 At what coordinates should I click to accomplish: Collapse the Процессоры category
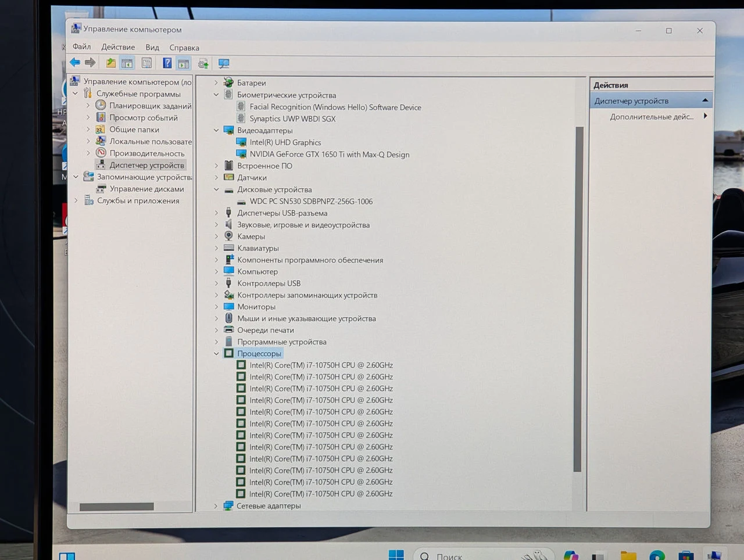[x=216, y=353]
